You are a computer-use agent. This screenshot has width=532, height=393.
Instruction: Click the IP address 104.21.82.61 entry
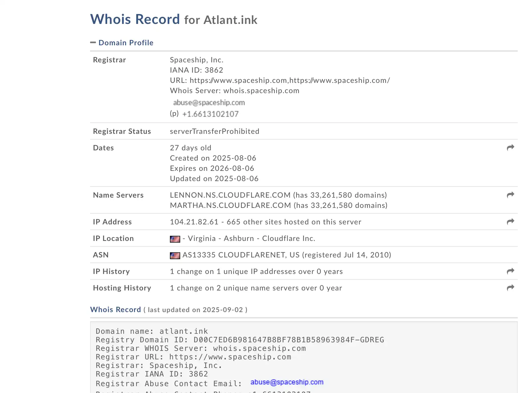(194, 222)
